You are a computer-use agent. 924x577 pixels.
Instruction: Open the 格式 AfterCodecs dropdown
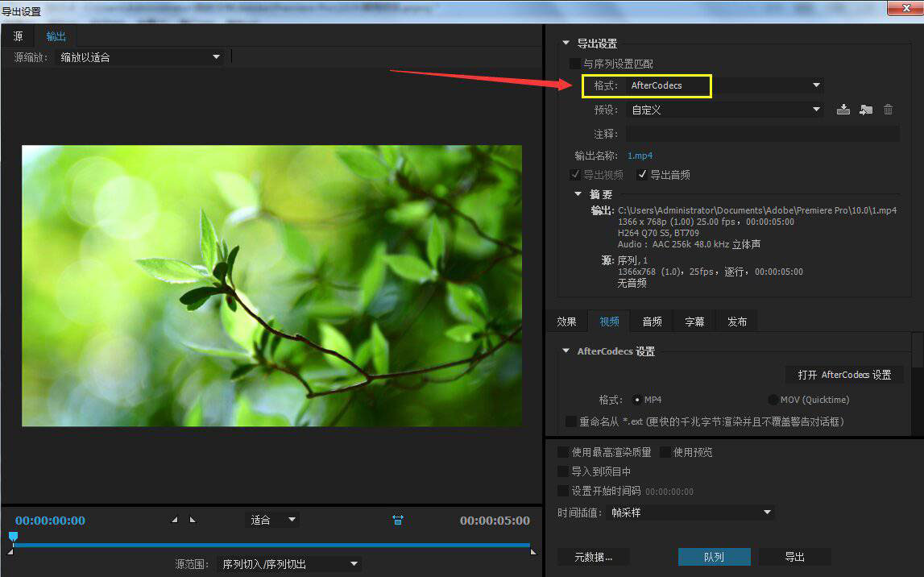coord(725,85)
